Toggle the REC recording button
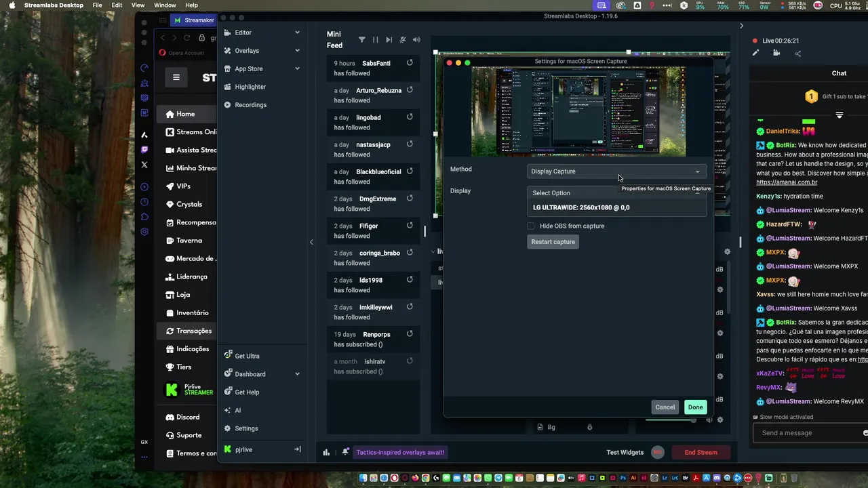The width and height of the screenshot is (868, 488). (x=657, y=452)
